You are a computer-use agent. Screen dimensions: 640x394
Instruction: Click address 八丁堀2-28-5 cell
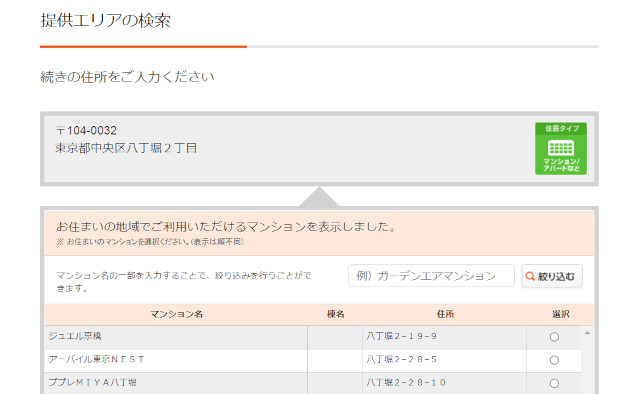[402, 359]
